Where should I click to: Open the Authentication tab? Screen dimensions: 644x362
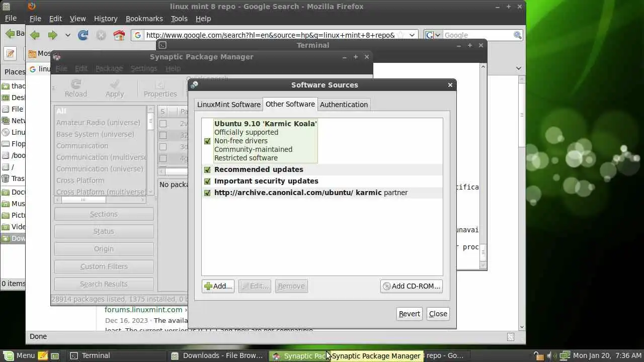click(344, 105)
